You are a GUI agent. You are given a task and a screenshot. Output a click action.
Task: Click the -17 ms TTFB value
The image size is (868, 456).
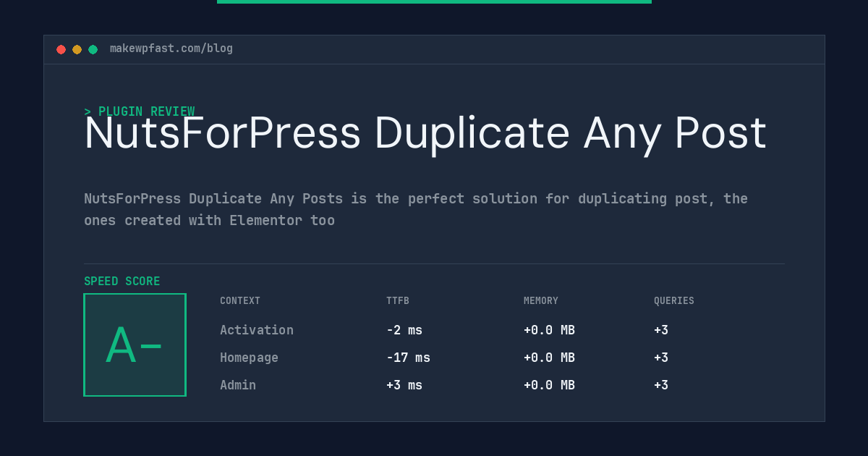[408, 358]
